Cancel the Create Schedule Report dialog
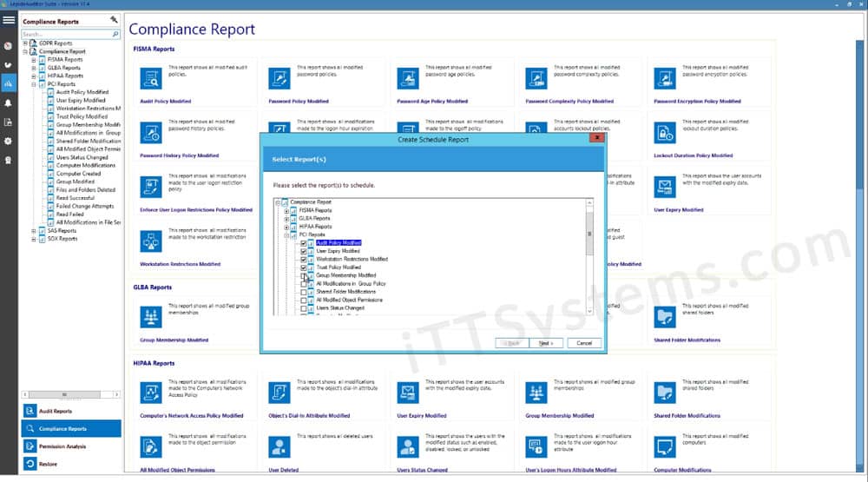Image resolution: width=868 pixels, height=482 pixels. 584,344
